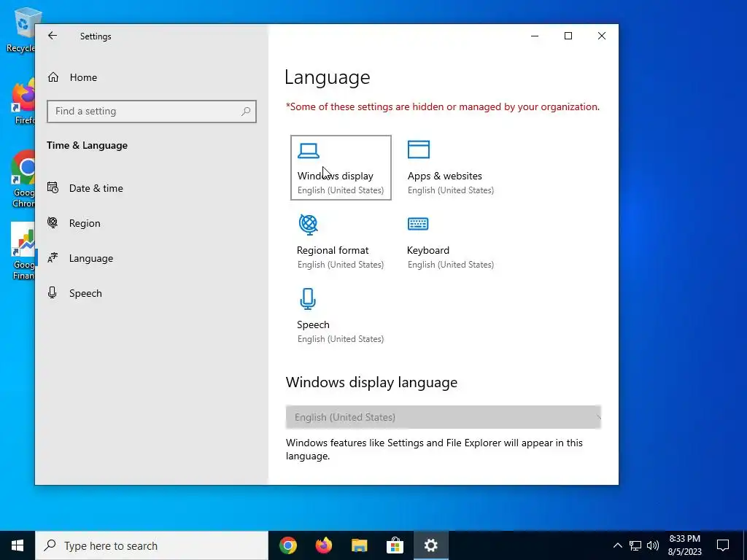Click the network icon in system tray
Image resolution: width=747 pixels, height=560 pixels.
tap(635, 545)
